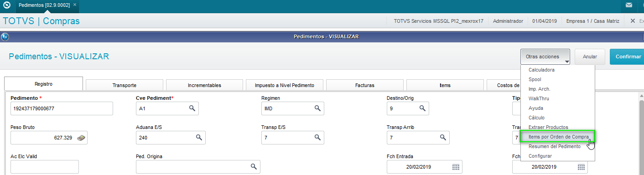644x175 pixels.
Task: Open Impuesto a Nivel Pedimento tab
Action: coord(285,85)
